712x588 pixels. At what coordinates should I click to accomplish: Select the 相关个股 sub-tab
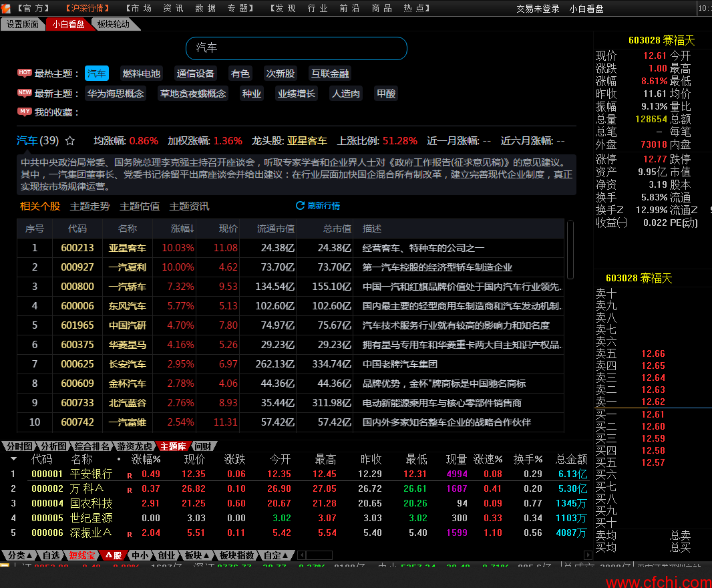(40, 206)
